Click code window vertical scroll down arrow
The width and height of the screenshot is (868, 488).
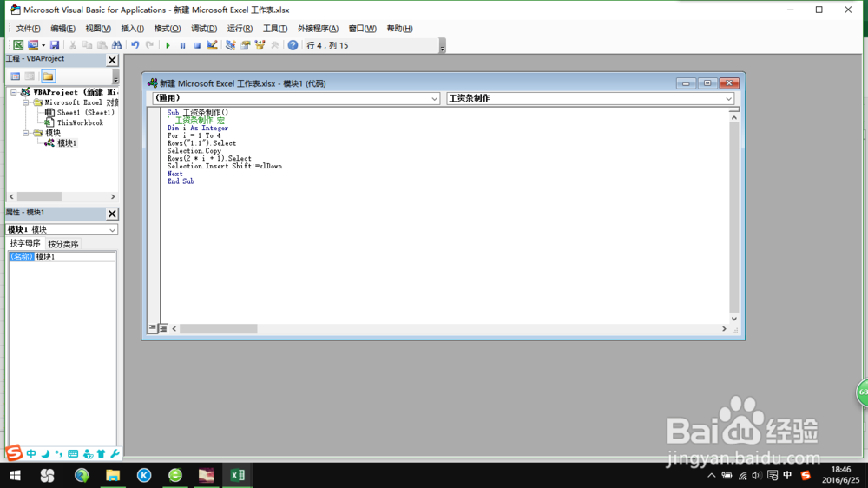734,319
